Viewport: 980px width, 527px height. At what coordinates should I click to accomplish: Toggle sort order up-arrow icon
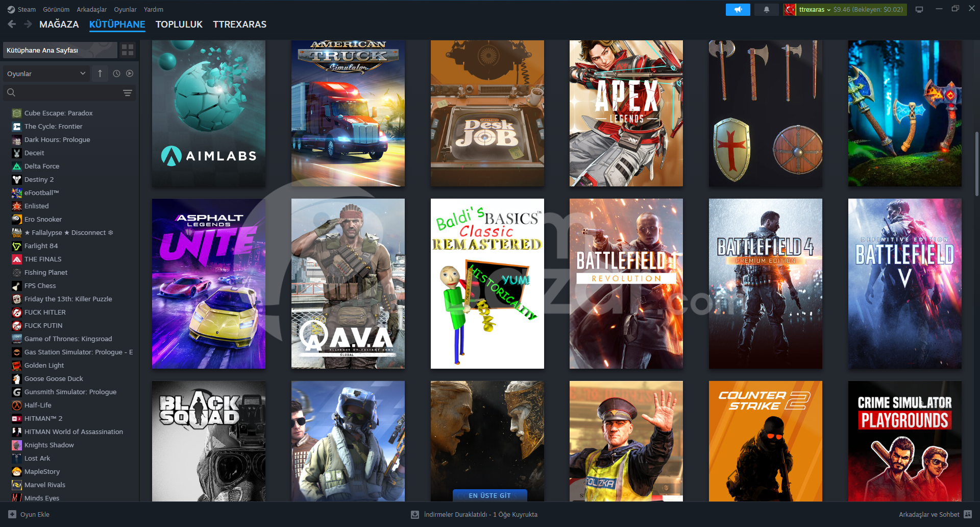coord(100,74)
